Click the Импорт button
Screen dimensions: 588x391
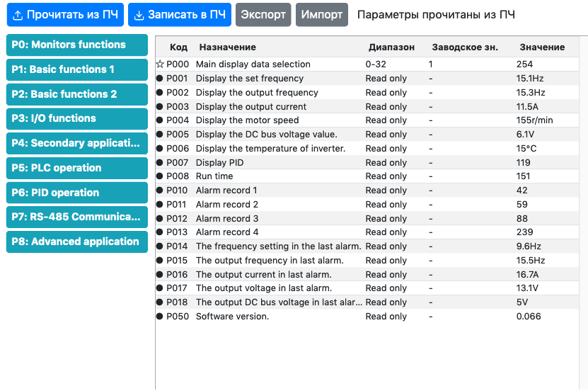322,15
